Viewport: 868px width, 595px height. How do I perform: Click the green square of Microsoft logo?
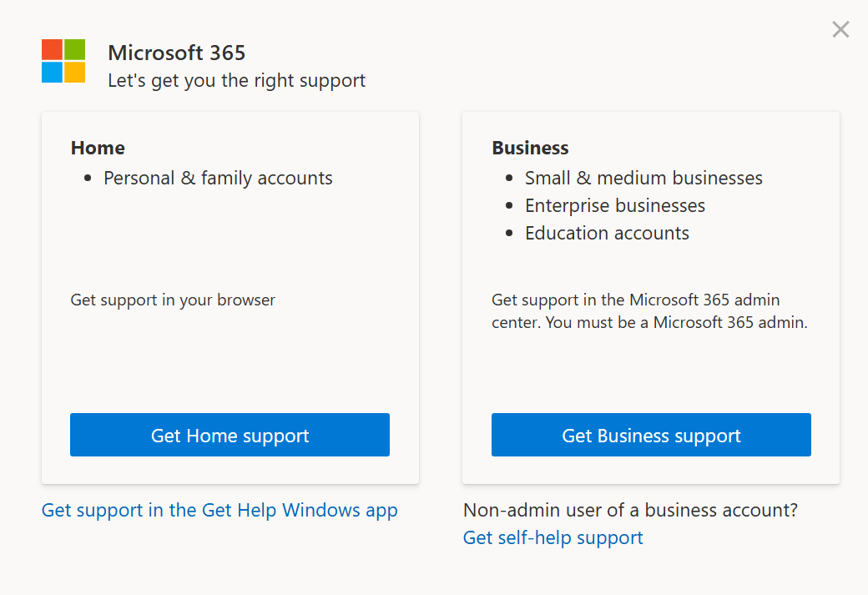[x=75, y=49]
